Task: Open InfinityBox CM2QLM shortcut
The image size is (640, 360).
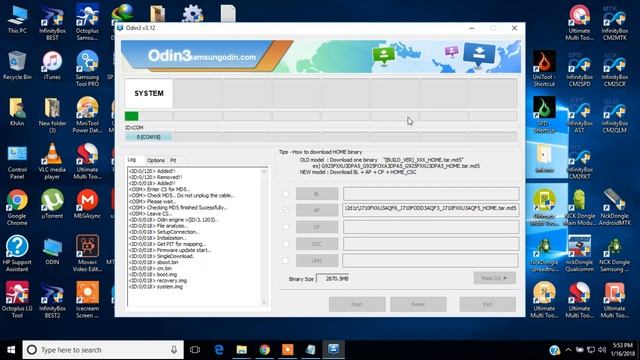Action: click(x=614, y=115)
